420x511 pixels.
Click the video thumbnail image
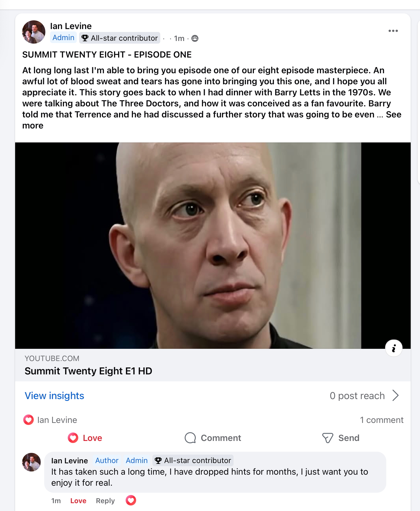[x=213, y=245]
